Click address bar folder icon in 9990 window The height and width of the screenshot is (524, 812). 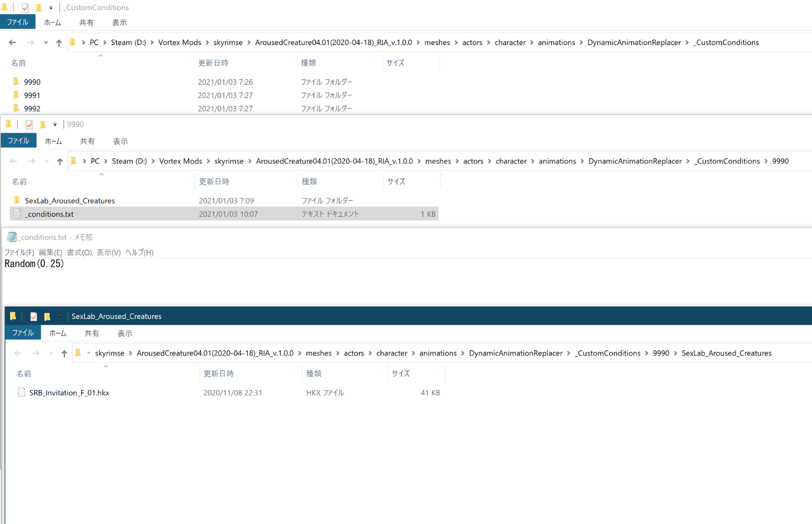pos(74,161)
